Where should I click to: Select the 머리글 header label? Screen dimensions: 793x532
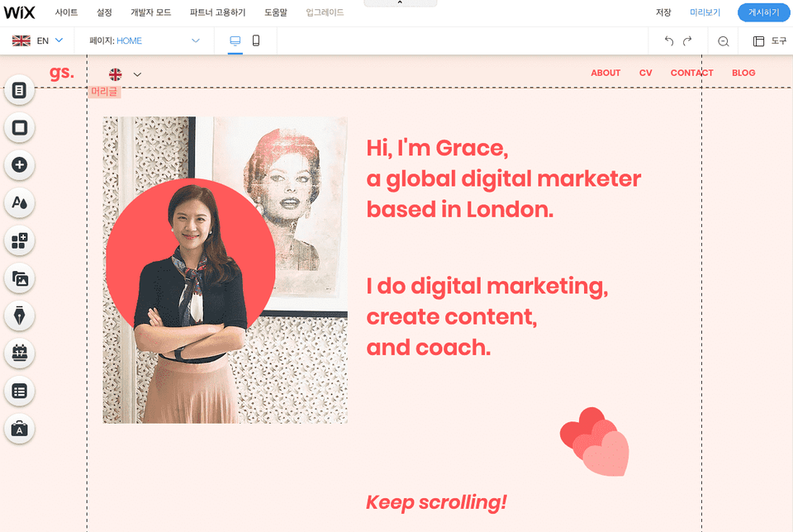pyautogui.click(x=104, y=92)
